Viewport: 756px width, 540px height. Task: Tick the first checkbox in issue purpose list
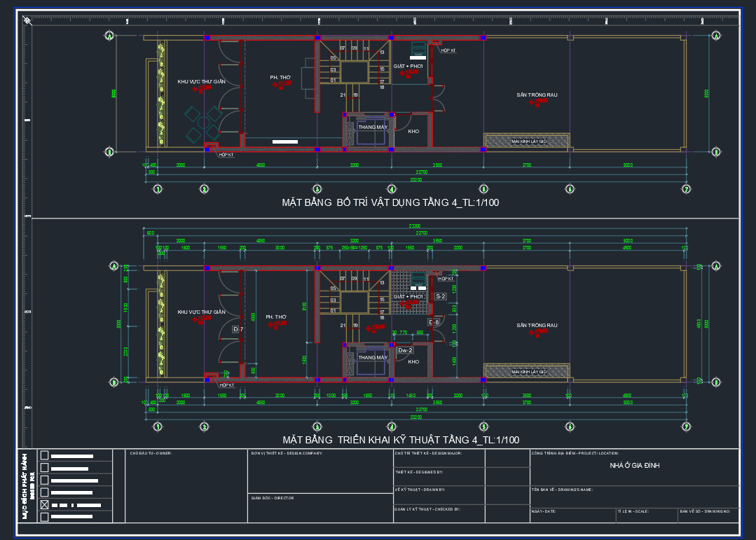click(x=45, y=455)
